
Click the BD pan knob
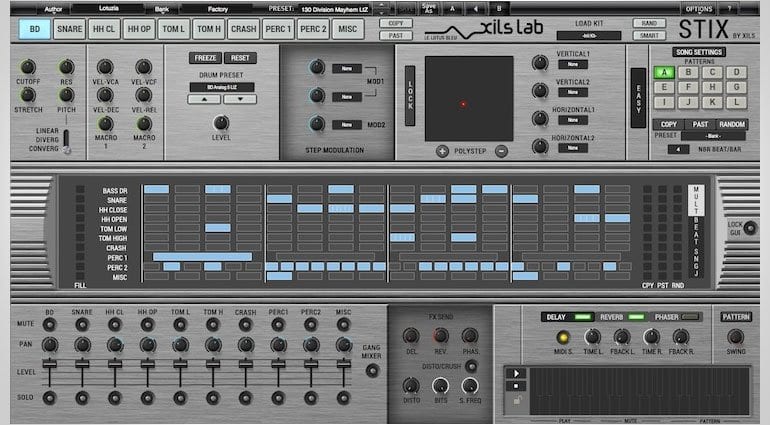tap(50, 345)
